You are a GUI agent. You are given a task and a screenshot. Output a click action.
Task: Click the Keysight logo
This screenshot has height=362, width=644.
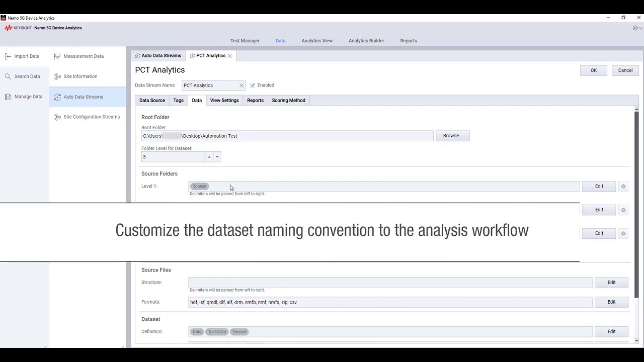click(18, 28)
